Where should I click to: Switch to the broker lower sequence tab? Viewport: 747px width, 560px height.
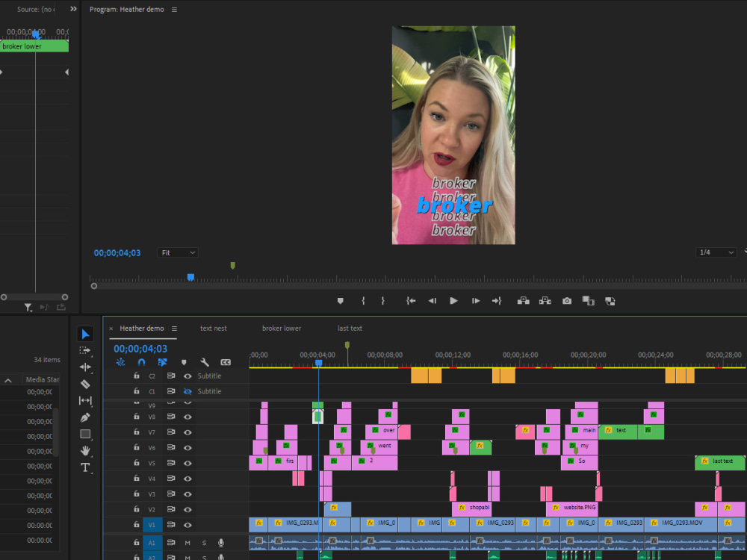[x=280, y=328]
